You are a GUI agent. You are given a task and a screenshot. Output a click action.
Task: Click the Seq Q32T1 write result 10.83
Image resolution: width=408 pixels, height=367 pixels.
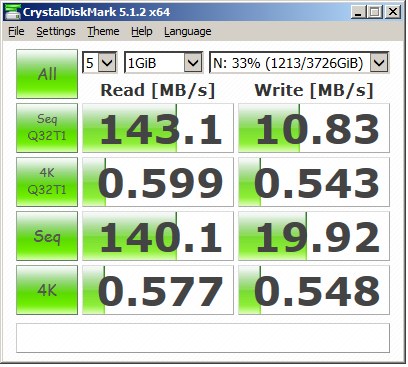314,128
